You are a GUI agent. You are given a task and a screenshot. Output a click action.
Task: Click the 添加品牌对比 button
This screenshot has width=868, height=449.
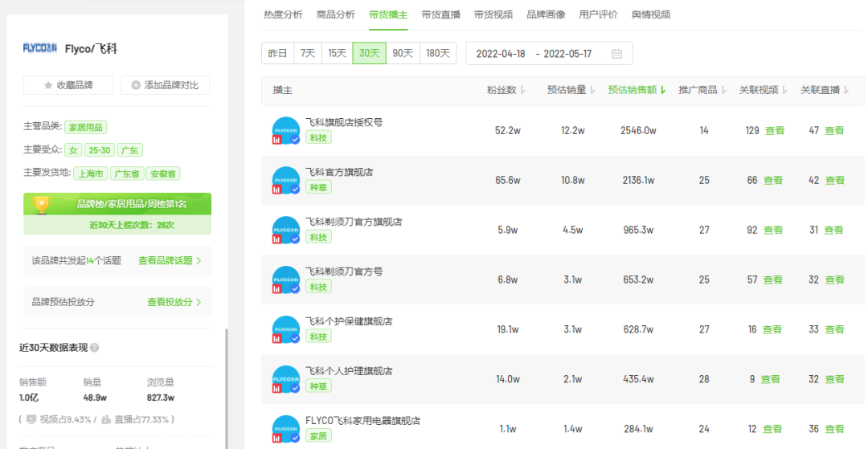(x=165, y=85)
